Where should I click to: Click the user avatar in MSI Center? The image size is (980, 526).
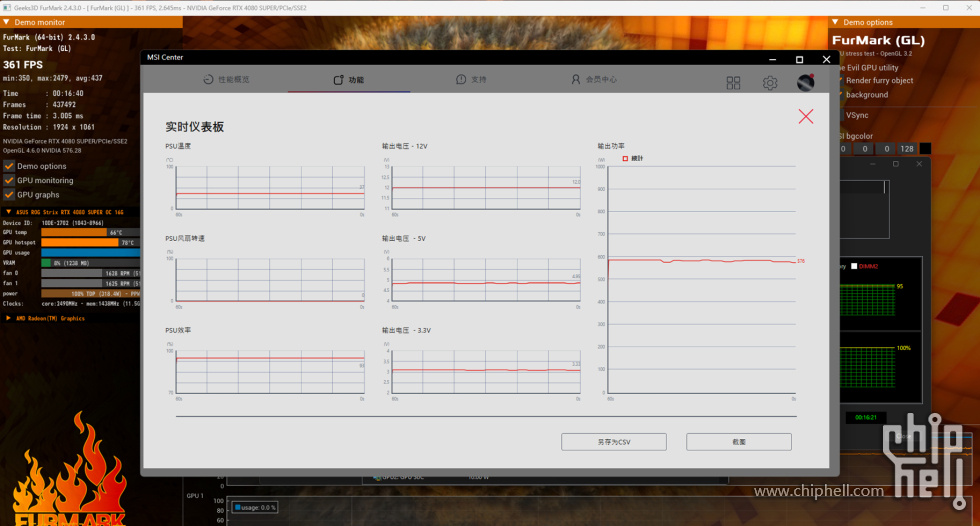[806, 82]
